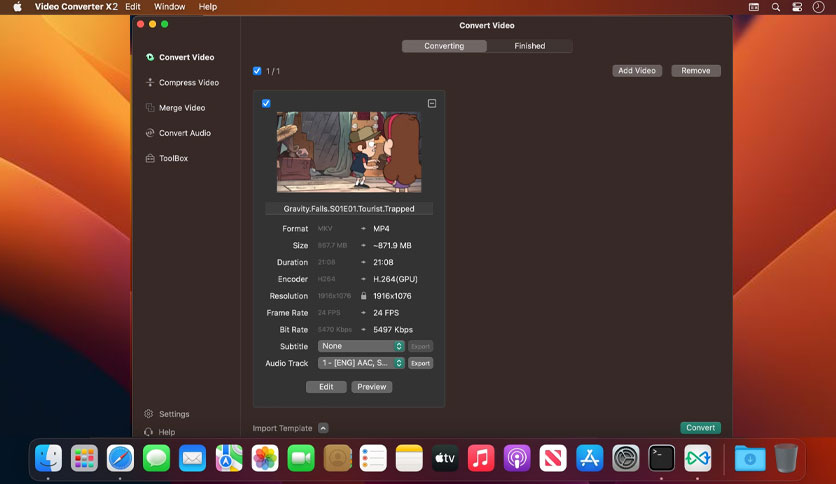The width and height of the screenshot is (836, 484).
Task: Open Music from the Dock
Action: (x=481, y=458)
